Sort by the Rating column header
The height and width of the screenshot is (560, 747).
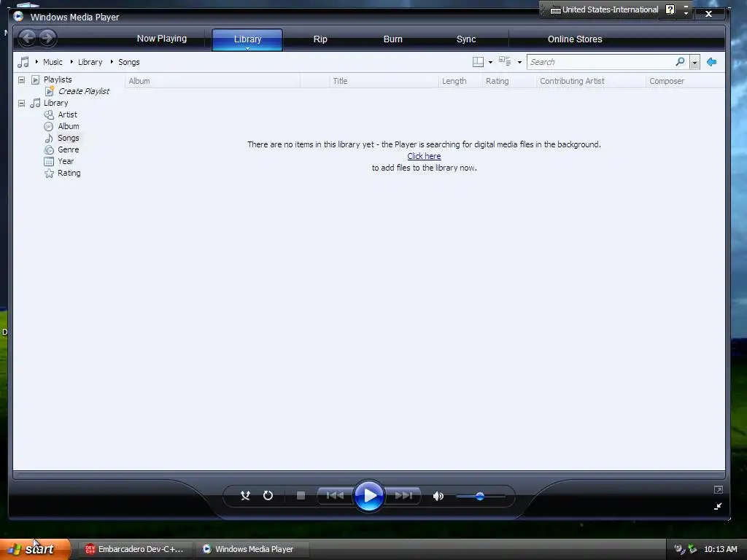[509, 81]
